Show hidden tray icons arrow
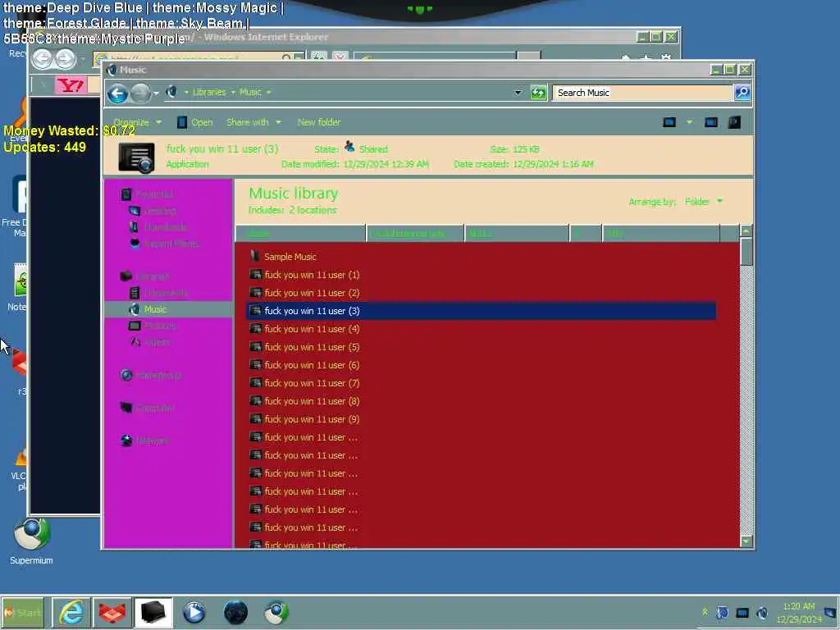Image resolution: width=840 pixels, height=630 pixels. coord(705,612)
